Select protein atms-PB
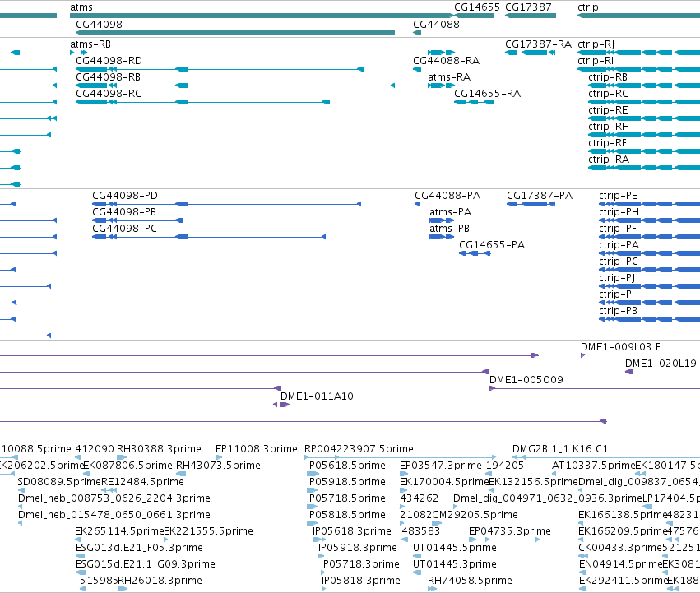 [x=442, y=237]
